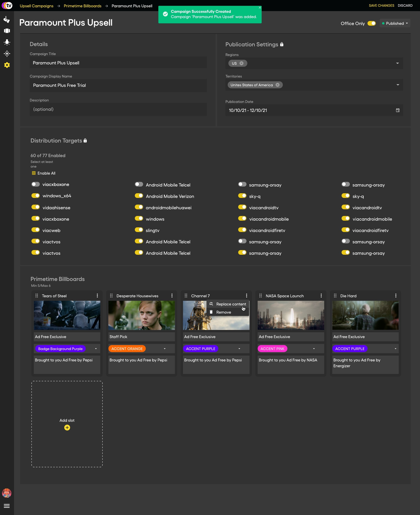Open the Tears of Steel card options menu
This screenshot has width=420, height=515.
pyautogui.click(x=97, y=296)
